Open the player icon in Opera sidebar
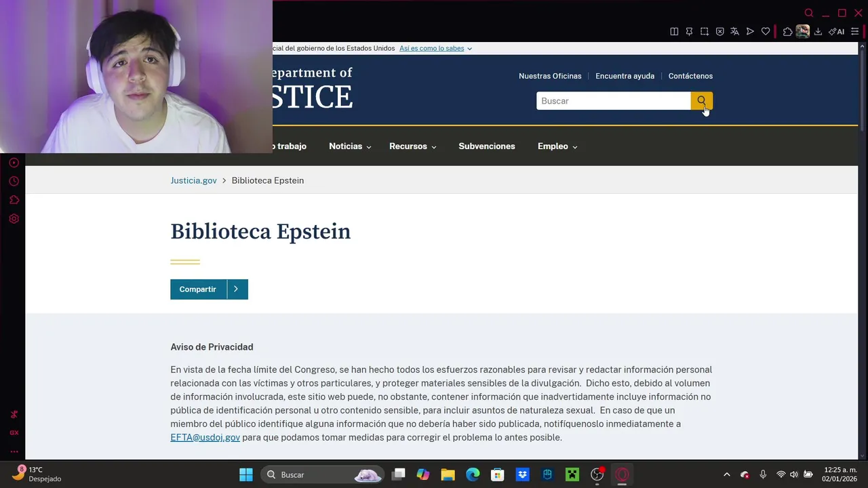The height and width of the screenshot is (488, 868). pyautogui.click(x=14, y=163)
